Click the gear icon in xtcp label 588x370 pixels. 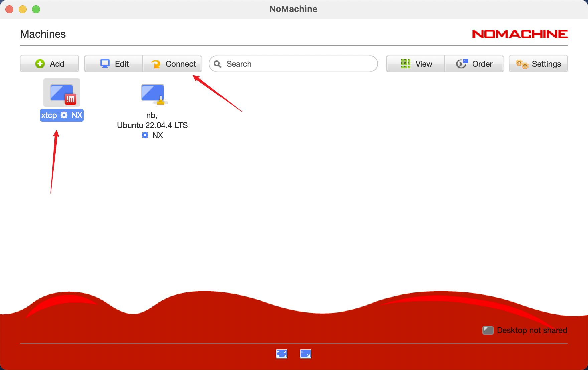click(64, 115)
